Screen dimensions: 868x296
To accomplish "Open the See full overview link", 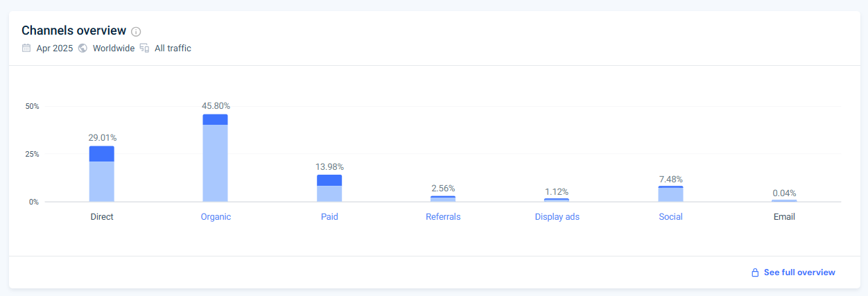I will [799, 272].
